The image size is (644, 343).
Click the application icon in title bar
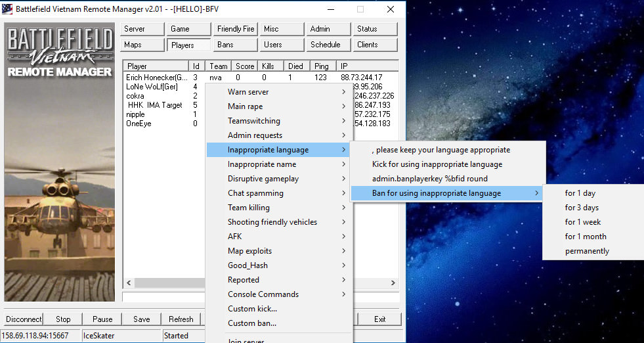tap(9, 9)
